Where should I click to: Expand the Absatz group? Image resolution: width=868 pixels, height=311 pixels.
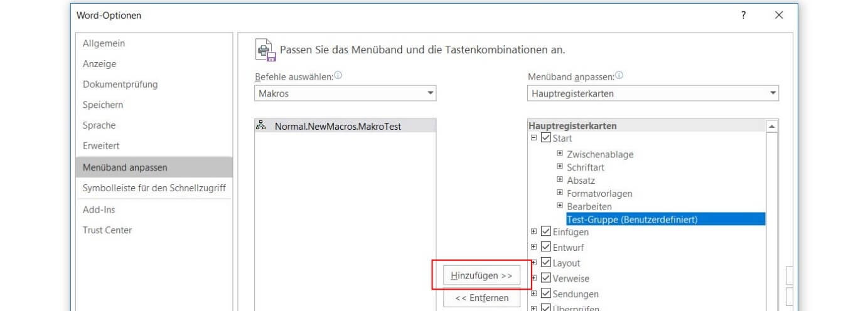pyautogui.click(x=560, y=180)
